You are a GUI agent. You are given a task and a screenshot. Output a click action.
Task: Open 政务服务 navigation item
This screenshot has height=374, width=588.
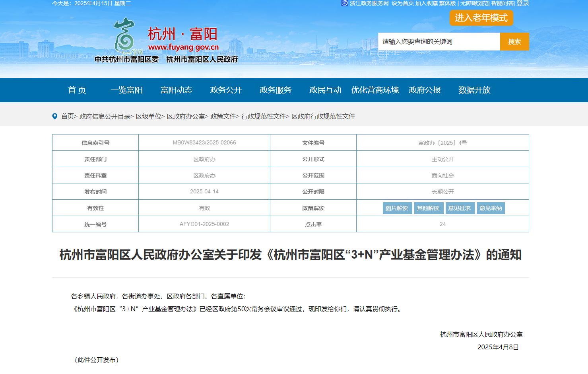[276, 90]
